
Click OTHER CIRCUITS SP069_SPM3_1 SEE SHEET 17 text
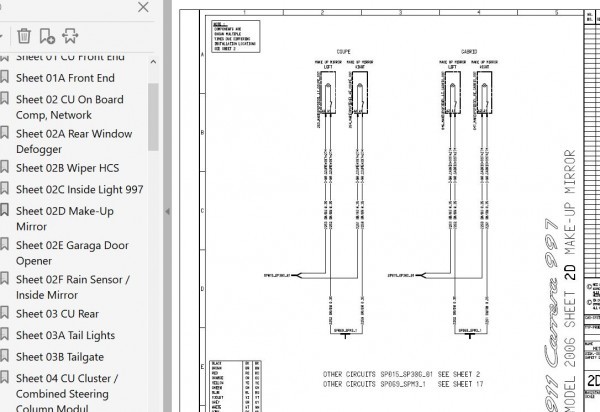tap(403, 384)
